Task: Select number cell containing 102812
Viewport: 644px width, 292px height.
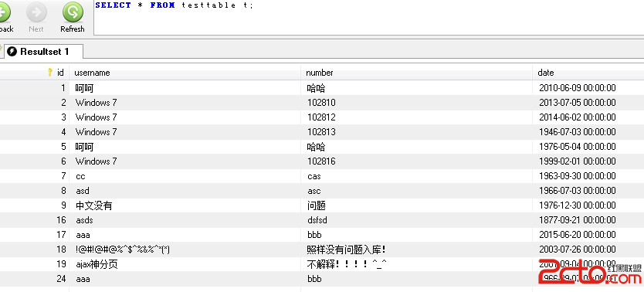Action: pos(416,117)
